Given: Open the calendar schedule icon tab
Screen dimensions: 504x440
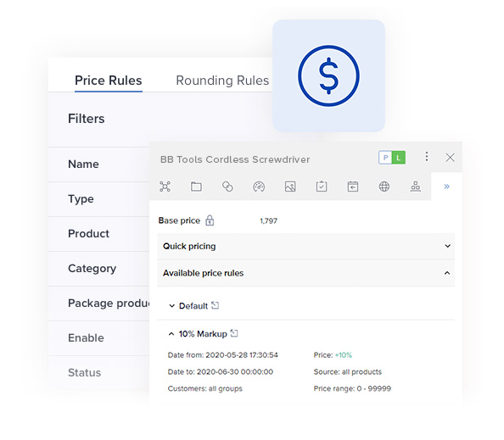Looking at the screenshot, I should tap(353, 187).
